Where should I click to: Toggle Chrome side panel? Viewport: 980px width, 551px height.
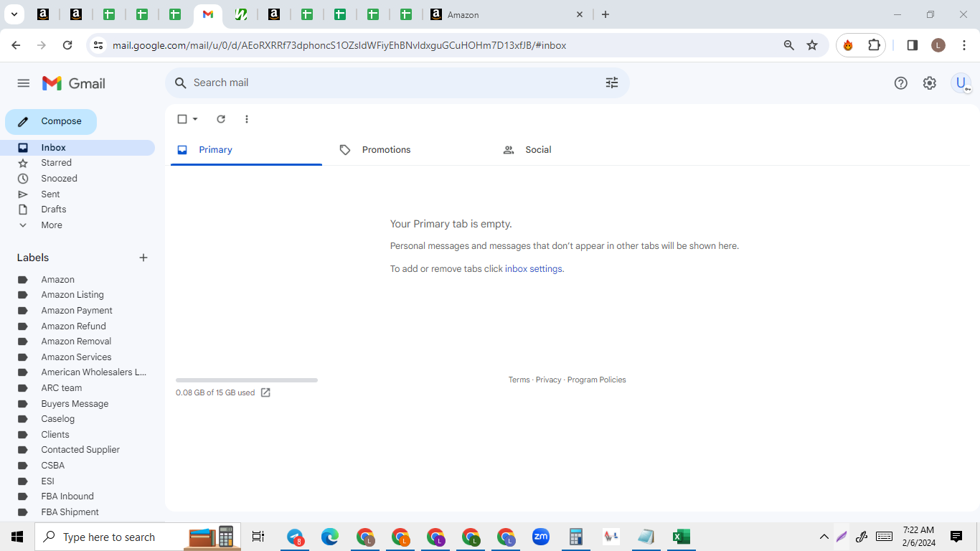click(913, 45)
